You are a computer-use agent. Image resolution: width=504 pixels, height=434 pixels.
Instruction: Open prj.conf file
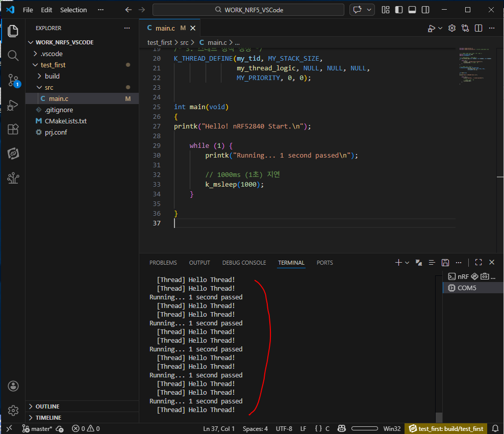tap(82, 133)
